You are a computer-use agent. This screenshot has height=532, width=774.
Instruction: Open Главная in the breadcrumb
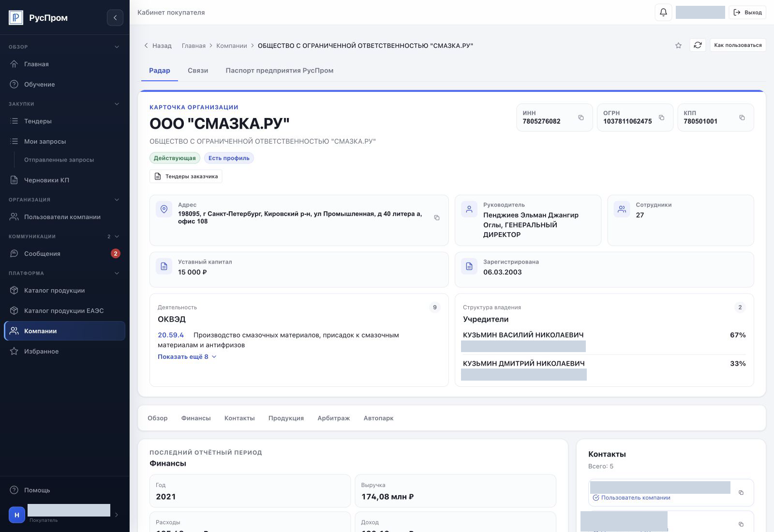pos(193,45)
